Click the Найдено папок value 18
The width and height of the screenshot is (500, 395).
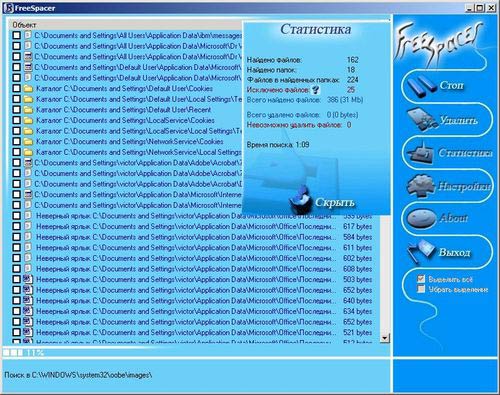(x=351, y=70)
